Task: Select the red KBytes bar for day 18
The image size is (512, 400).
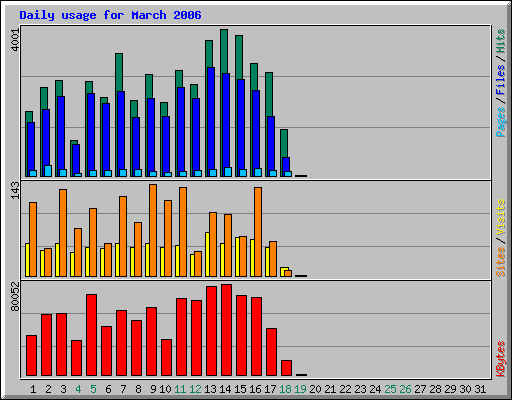Action: tap(286, 368)
